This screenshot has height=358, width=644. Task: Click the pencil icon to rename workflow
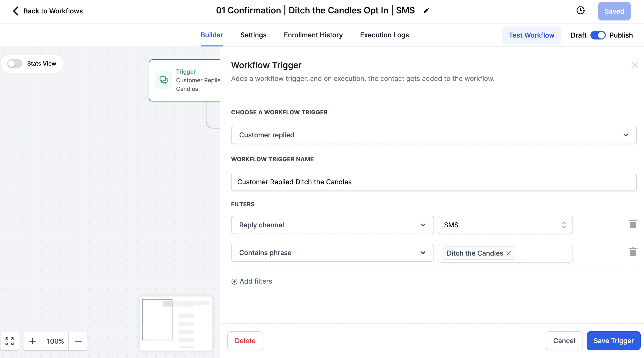pyautogui.click(x=427, y=11)
